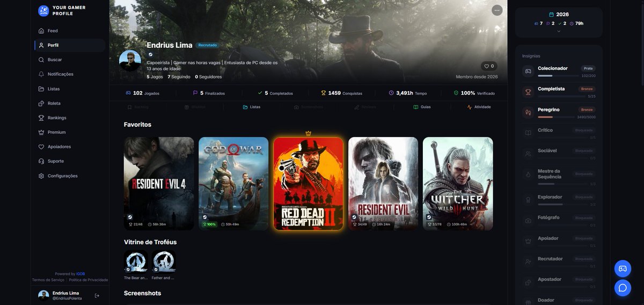Open the Atividade tab
644x305 pixels.
coord(479,107)
